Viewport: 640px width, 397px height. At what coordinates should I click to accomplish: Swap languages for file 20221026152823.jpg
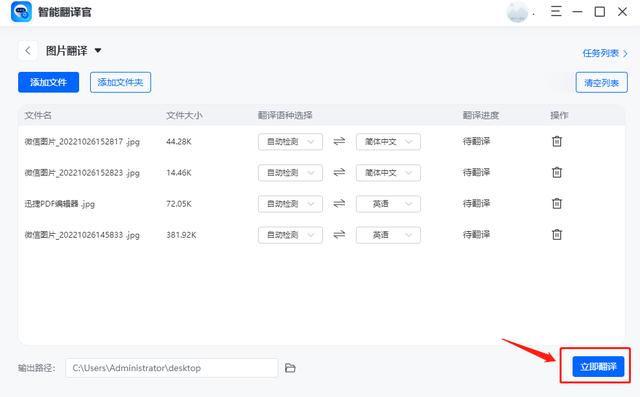339,173
